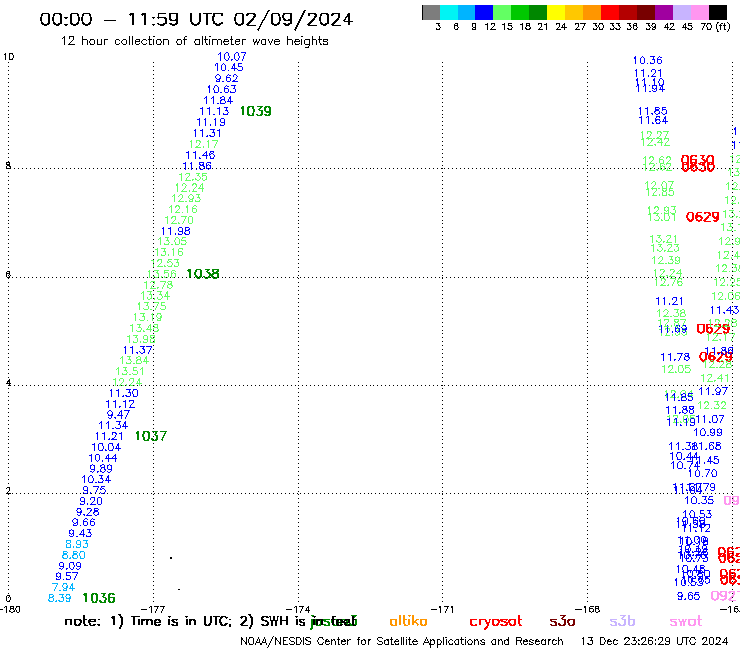Select the 'altika' satellite label
This screenshot has width=740, height=650.
[x=408, y=621]
